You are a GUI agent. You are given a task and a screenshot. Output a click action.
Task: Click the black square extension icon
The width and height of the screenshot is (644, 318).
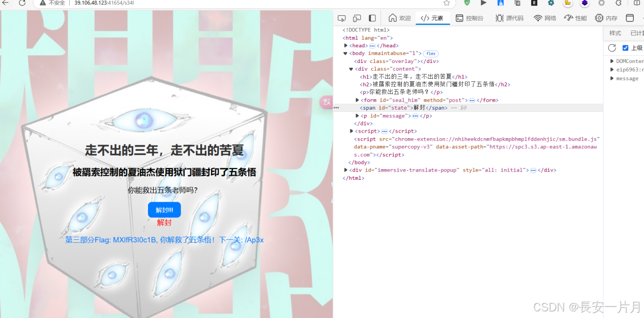point(534,3)
